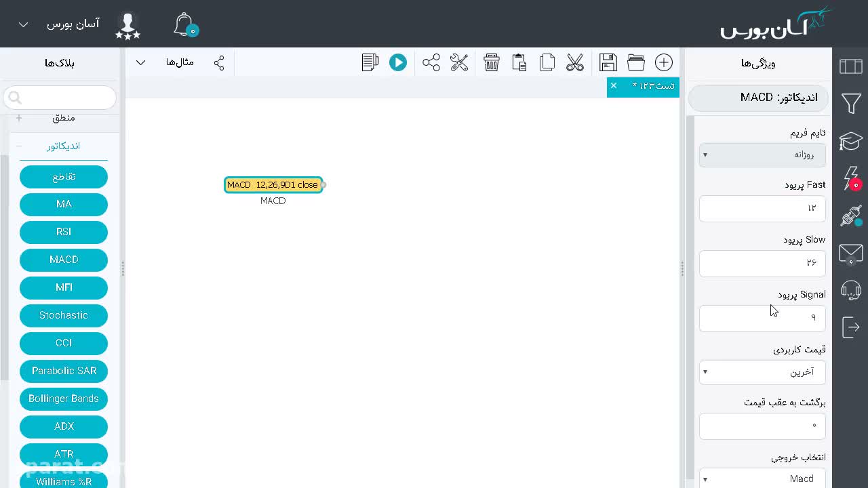Click the blocks search box
Viewport: 868px width, 488px height.
point(60,98)
